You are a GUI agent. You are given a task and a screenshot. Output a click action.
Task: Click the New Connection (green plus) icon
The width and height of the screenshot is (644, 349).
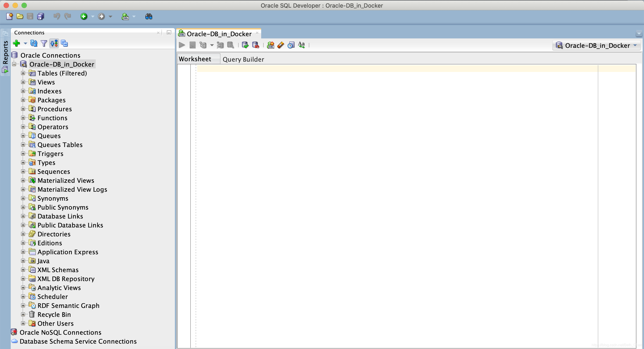[16, 43]
